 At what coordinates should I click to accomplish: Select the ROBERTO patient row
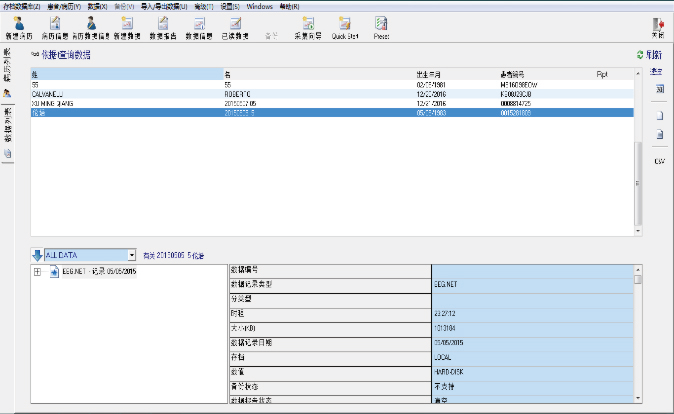[332, 94]
